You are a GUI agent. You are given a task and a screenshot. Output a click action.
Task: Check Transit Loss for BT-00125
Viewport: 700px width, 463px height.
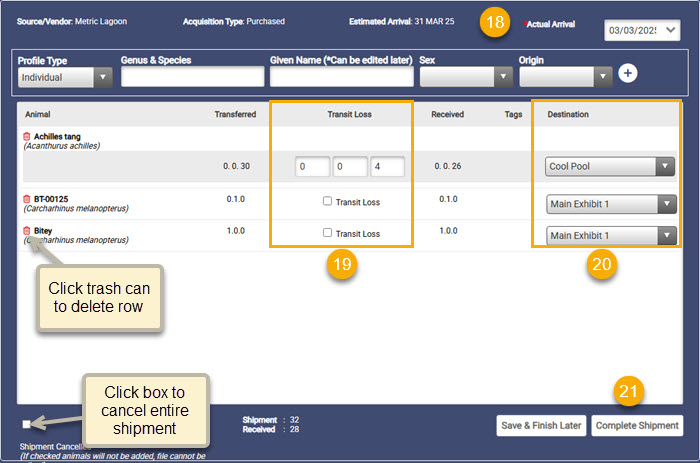[x=327, y=201]
